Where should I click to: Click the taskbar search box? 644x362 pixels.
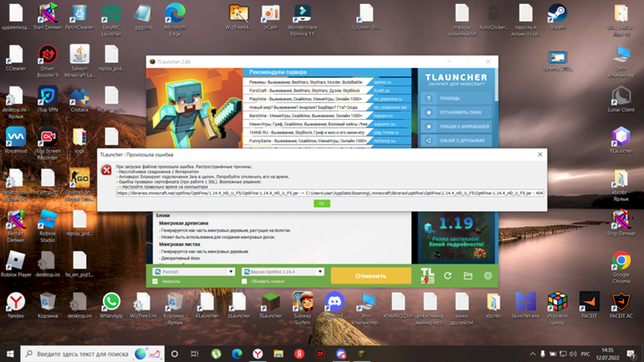click(93, 353)
